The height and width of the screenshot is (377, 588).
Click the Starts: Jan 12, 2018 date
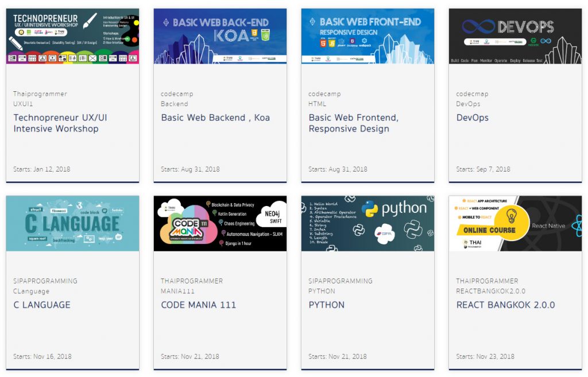tap(41, 169)
